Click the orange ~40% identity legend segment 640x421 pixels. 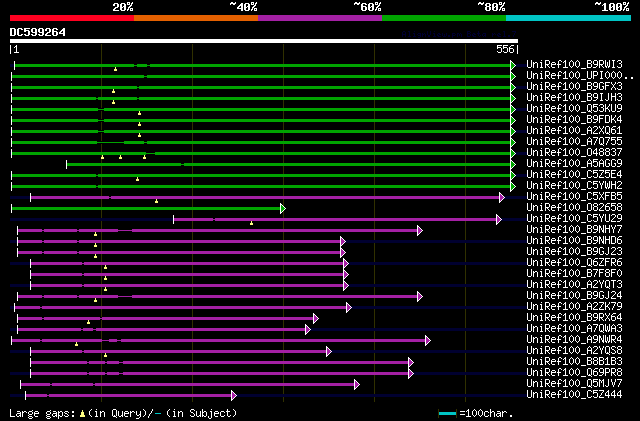pos(196,18)
